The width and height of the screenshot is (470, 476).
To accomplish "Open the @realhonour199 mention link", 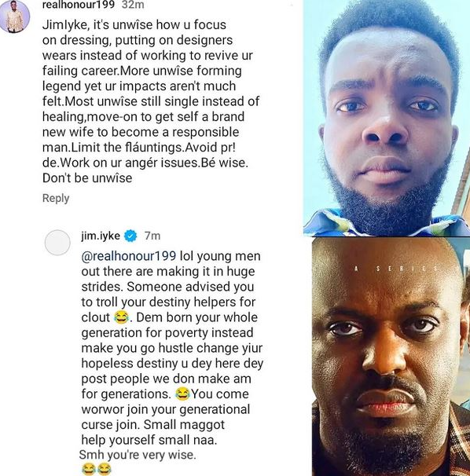I will (129, 256).
